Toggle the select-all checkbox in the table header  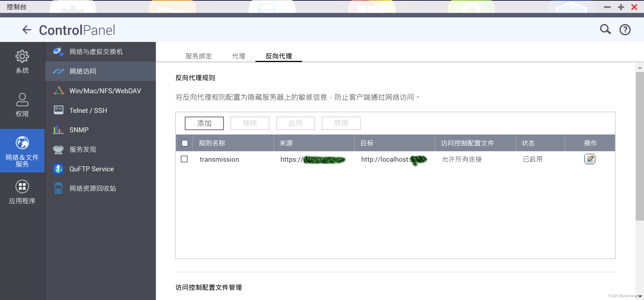click(x=185, y=143)
